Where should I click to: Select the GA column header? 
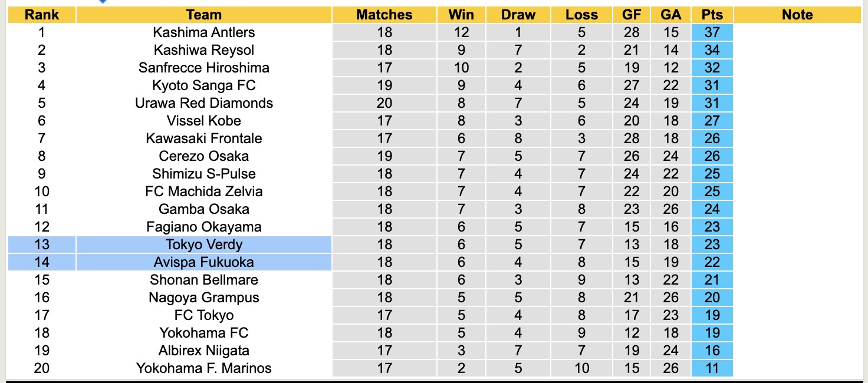[671, 15]
